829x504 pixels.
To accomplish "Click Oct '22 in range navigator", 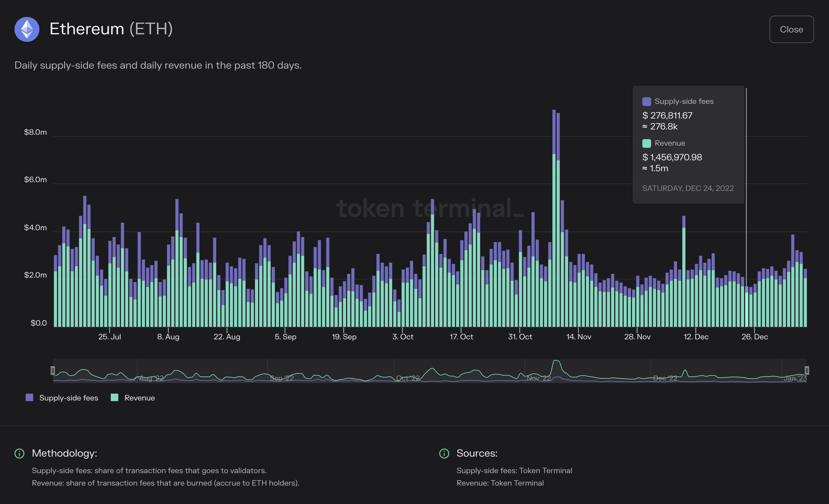I will click(408, 378).
